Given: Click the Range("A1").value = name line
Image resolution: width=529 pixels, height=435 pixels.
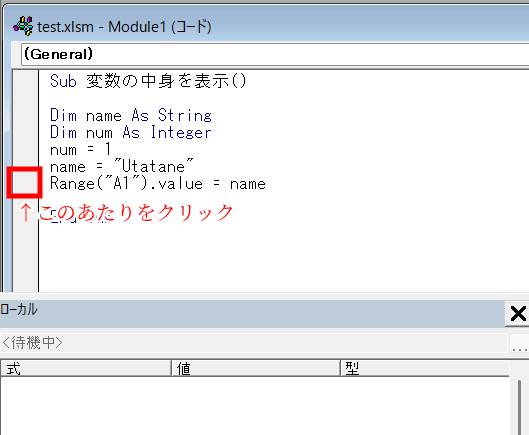Looking at the screenshot, I should click(158, 184).
